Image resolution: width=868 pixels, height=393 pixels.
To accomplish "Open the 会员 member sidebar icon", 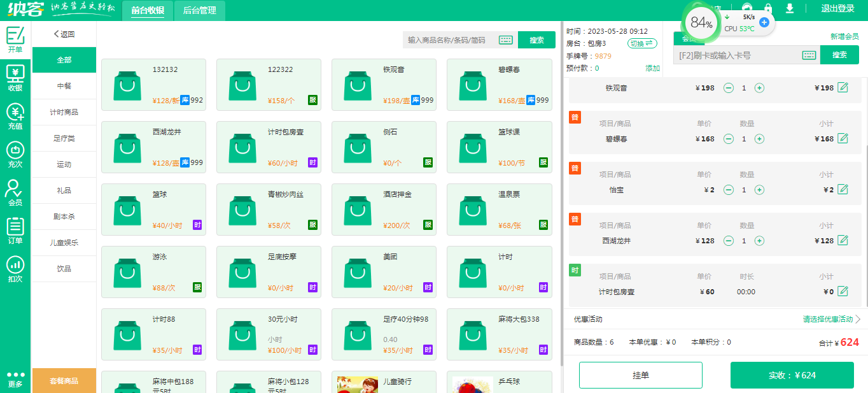I will point(15,192).
